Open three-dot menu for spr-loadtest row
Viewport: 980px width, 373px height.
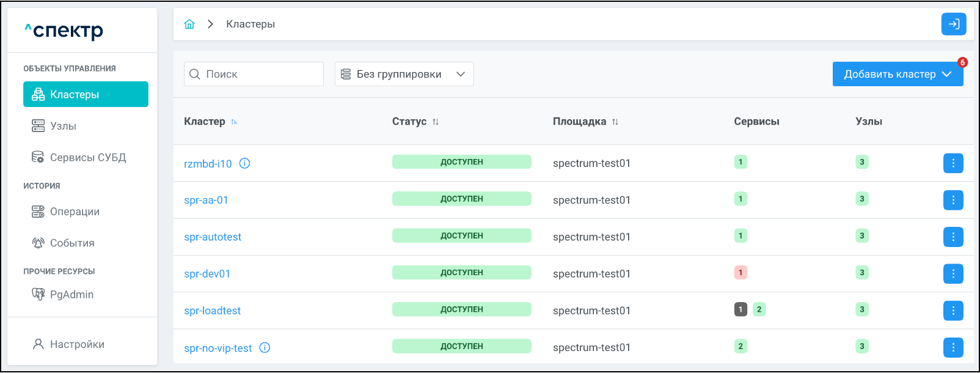[953, 311]
